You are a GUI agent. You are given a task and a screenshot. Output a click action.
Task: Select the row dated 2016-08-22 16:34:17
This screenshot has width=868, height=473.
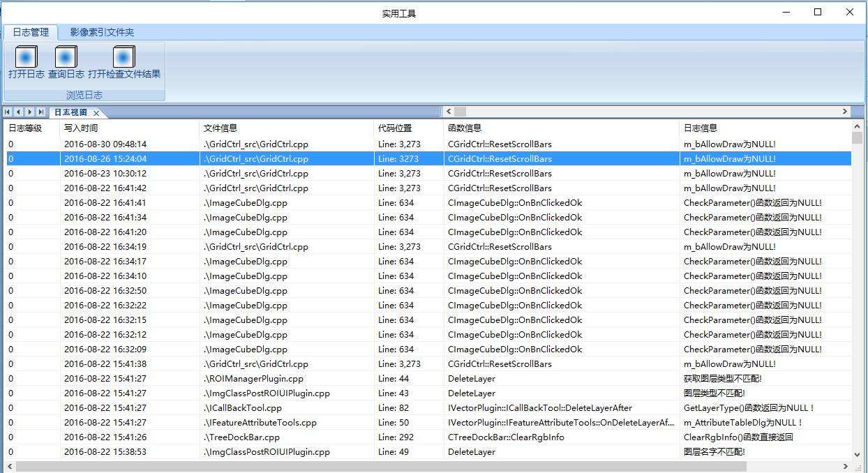[429, 262]
